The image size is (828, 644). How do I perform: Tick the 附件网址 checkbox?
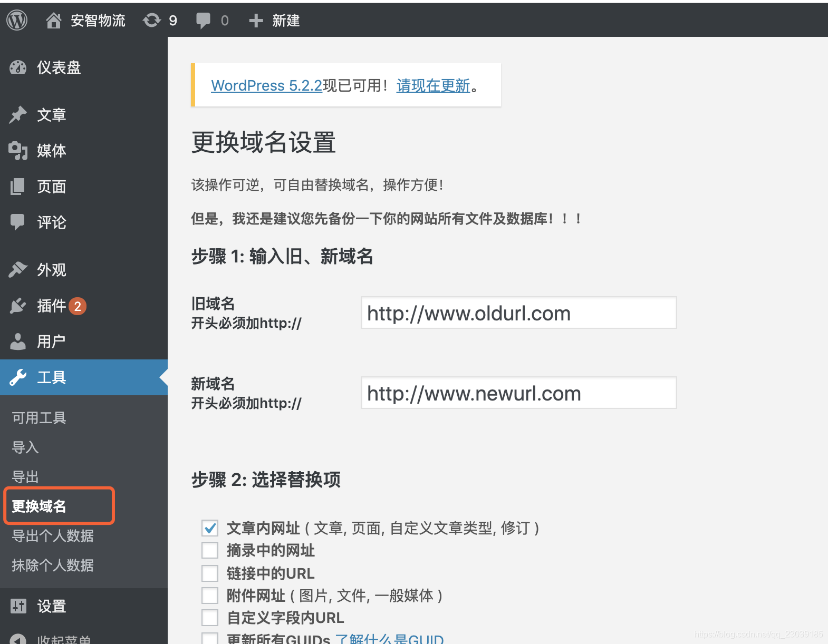(210, 596)
